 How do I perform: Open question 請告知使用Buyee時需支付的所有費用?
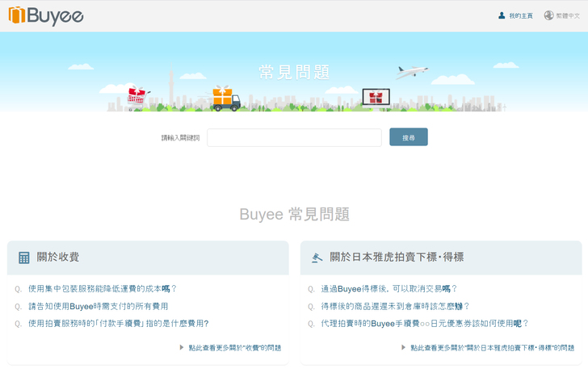tap(98, 306)
